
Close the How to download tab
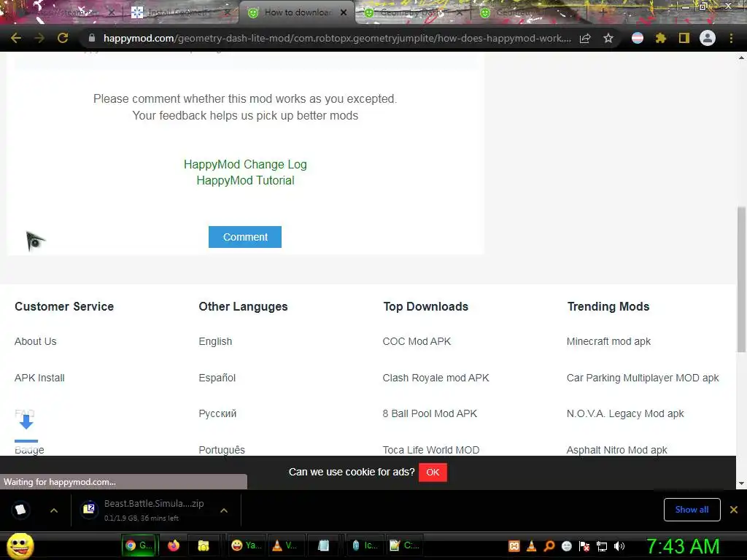click(344, 12)
